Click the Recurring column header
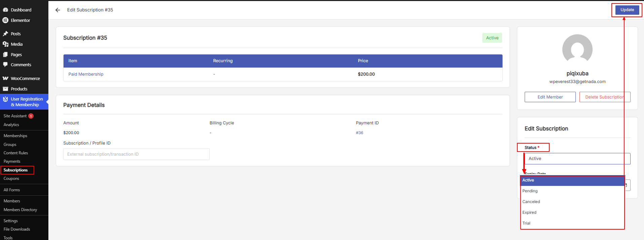 (223, 61)
